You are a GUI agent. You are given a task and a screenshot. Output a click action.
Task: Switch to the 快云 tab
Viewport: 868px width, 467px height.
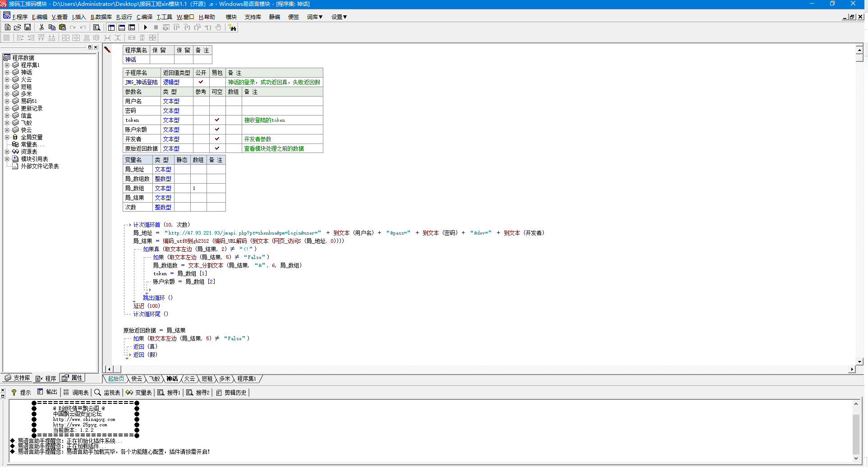[x=137, y=379]
